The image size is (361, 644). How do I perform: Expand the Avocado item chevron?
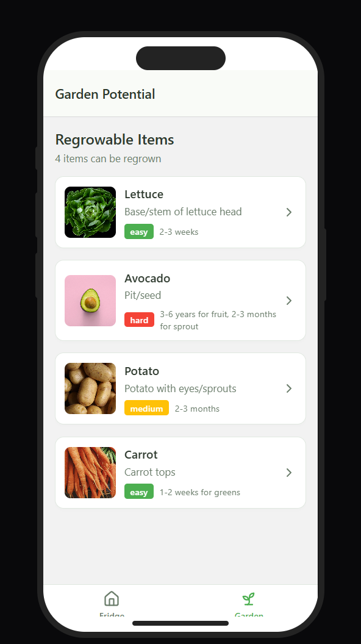(x=288, y=301)
